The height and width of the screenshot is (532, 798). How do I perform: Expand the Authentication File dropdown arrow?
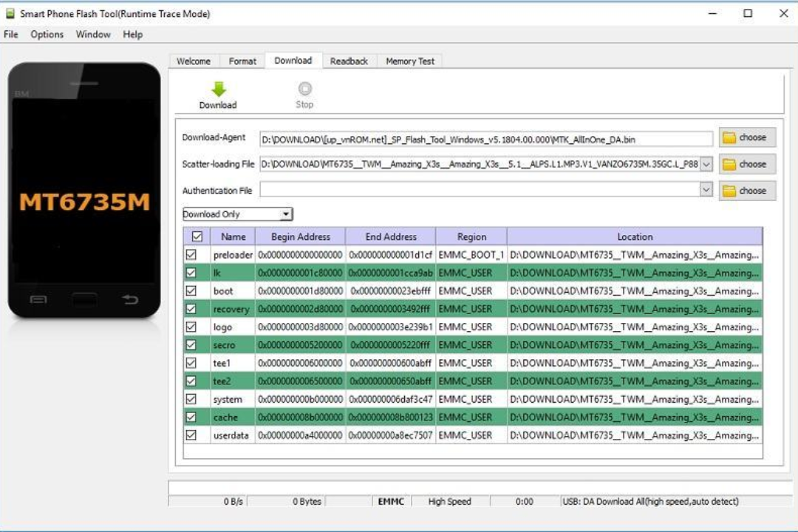[x=706, y=190]
